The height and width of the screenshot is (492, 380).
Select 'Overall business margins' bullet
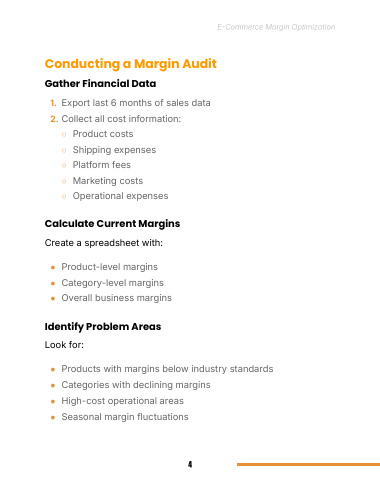[x=116, y=298]
